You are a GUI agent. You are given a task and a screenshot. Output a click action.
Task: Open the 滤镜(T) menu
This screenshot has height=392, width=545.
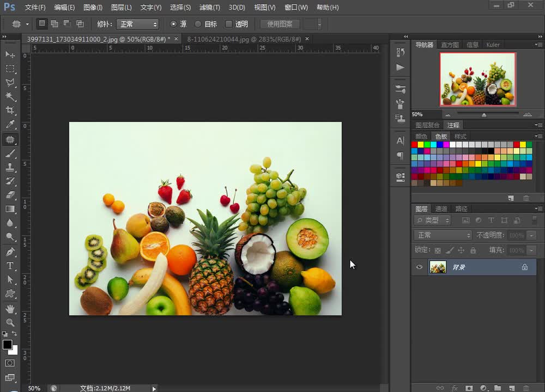[x=209, y=8]
